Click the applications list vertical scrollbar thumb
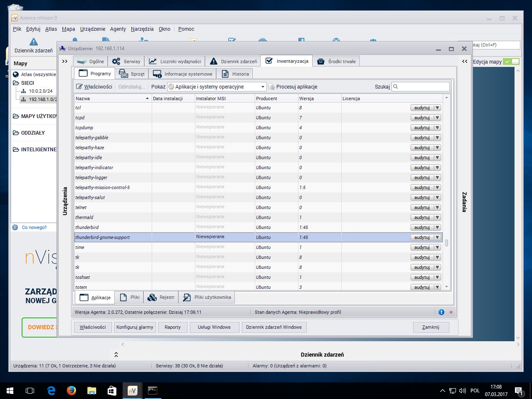The width and height of the screenshot is (532, 399). pos(446,243)
